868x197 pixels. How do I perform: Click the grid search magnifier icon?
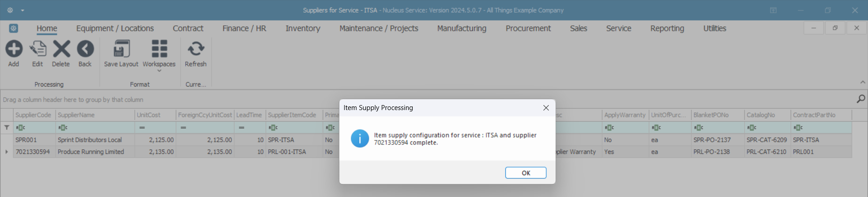pos(860,99)
